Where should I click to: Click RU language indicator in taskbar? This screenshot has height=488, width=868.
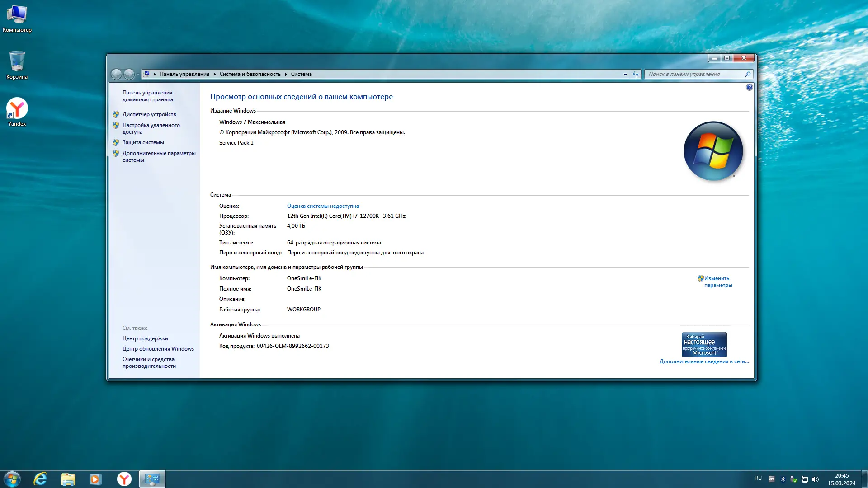coord(758,478)
